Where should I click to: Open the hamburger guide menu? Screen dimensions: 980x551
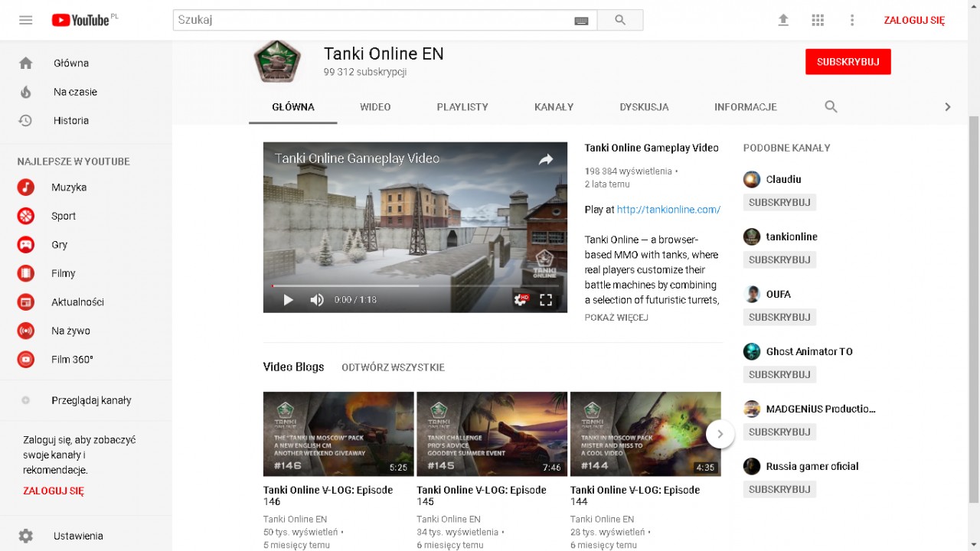coord(26,20)
